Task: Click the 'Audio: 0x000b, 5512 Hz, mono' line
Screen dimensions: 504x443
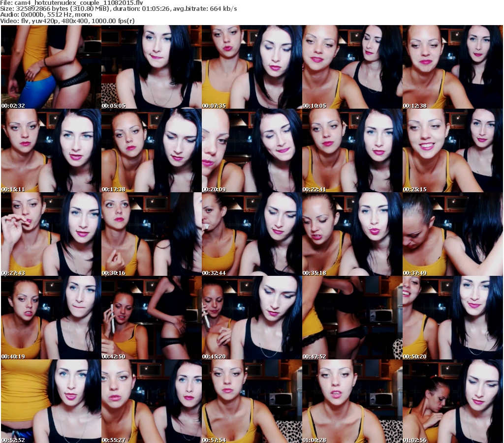Action: 46,15
